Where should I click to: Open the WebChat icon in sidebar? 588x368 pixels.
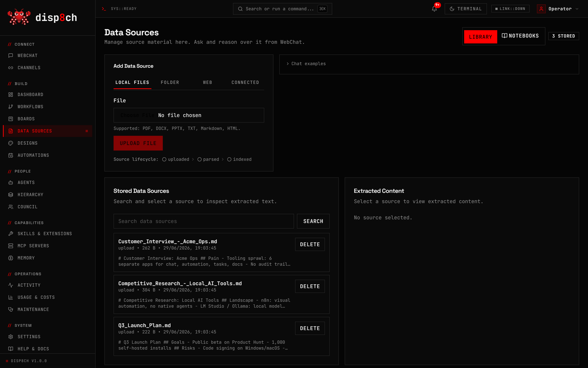[x=11, y=56]
